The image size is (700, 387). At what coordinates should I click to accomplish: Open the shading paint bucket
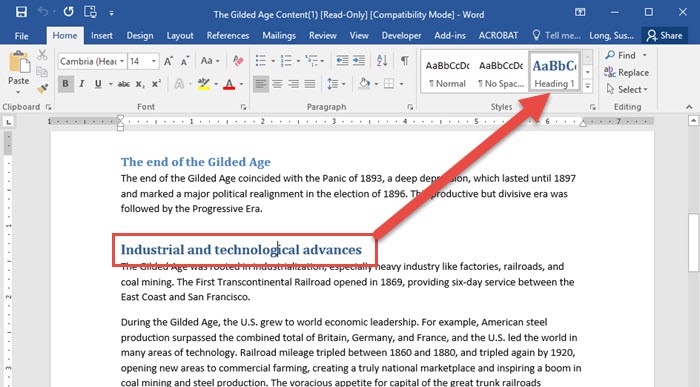[364, 84]
